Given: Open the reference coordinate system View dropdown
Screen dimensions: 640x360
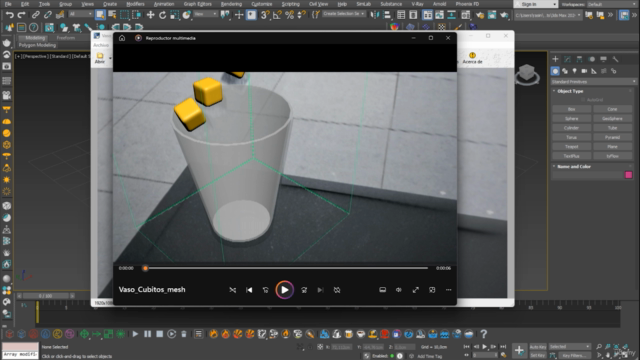Looking at the screenshot, I should click(205, 14).
